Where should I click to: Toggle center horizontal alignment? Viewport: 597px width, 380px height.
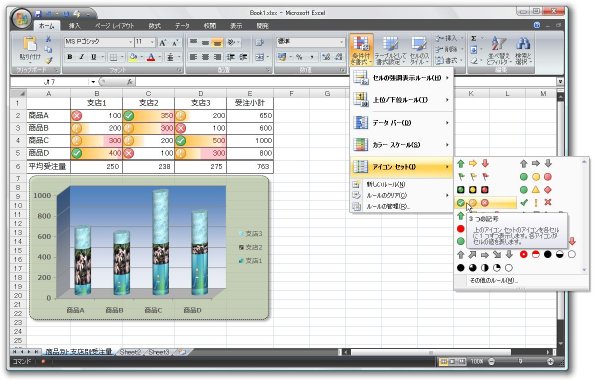tap(205, 57)
